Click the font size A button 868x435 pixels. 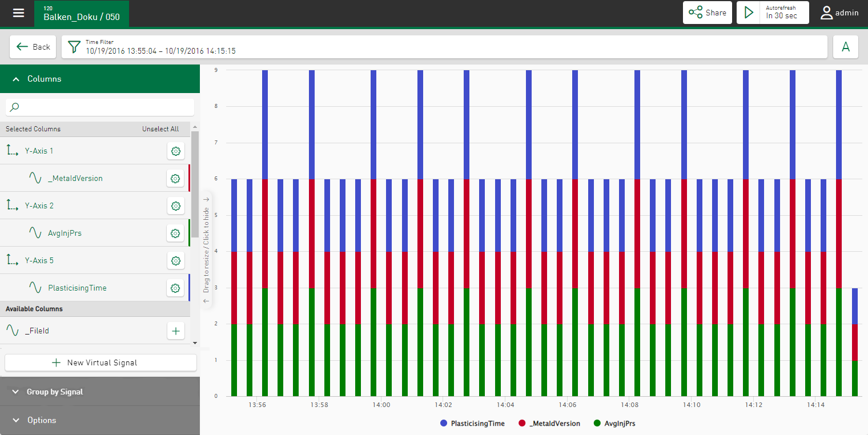[x=846, y=47]
